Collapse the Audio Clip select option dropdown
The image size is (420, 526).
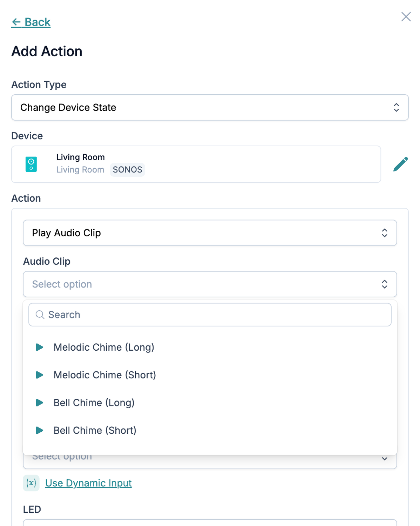coord(210,284)
